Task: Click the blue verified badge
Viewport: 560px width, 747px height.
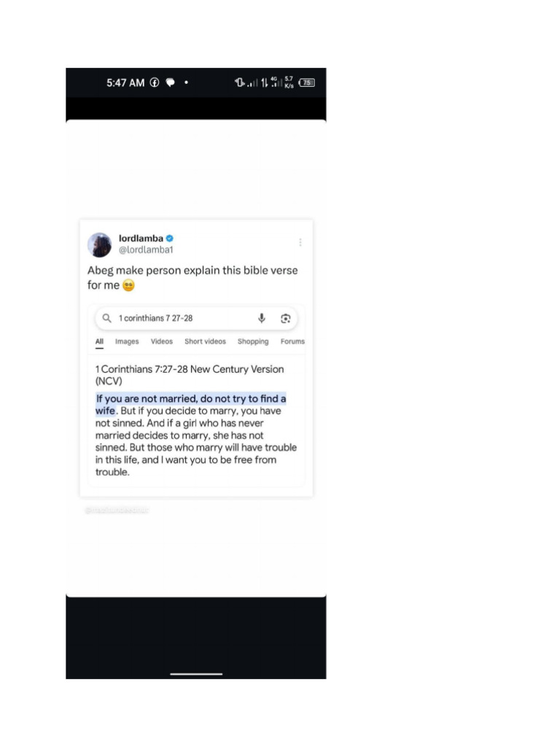Action: tap(169, 239)
